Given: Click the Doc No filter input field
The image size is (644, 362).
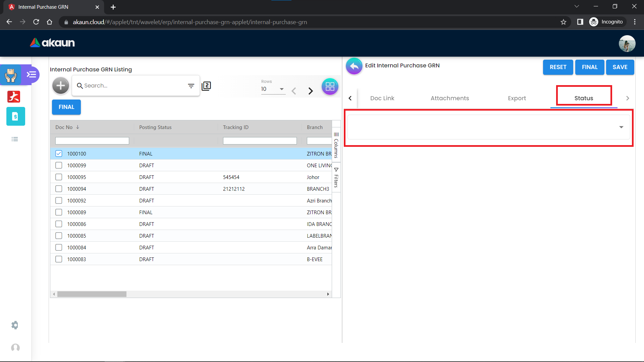Looking at the screenshot, I should tap(92, 141).
